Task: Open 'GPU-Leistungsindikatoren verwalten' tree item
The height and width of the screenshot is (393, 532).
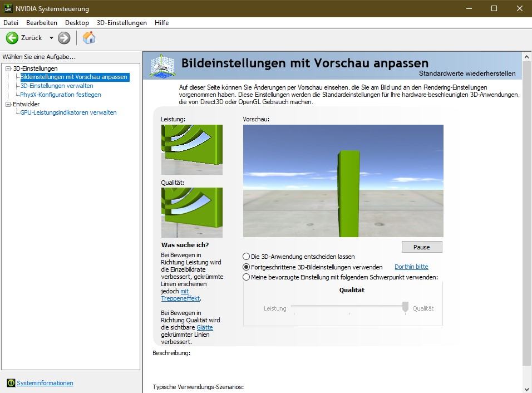Action: pos(68,112)
